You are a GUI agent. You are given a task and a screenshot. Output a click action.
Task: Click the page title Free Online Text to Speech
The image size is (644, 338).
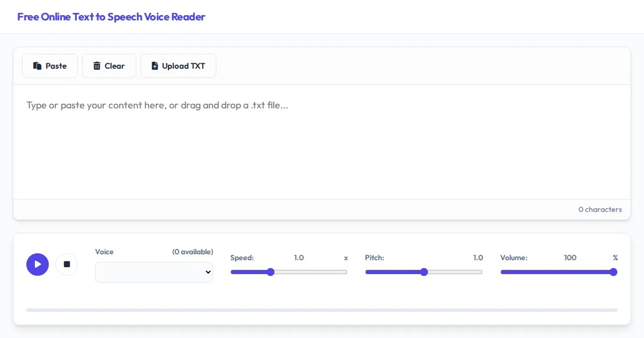111,17
